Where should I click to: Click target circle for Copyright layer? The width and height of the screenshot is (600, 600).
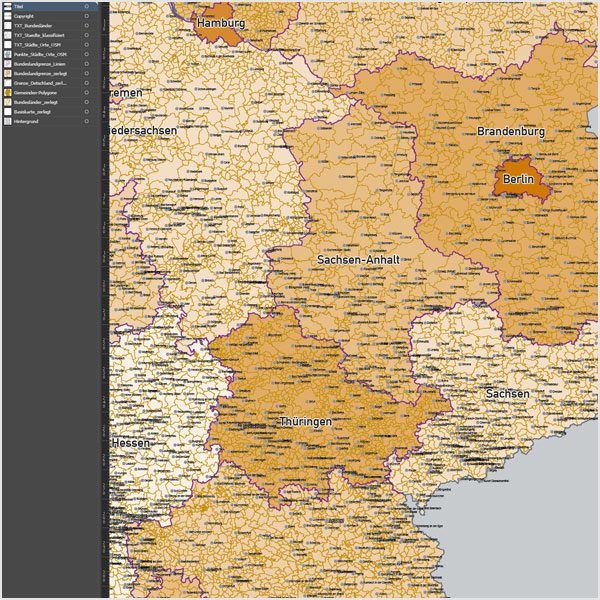87,16
